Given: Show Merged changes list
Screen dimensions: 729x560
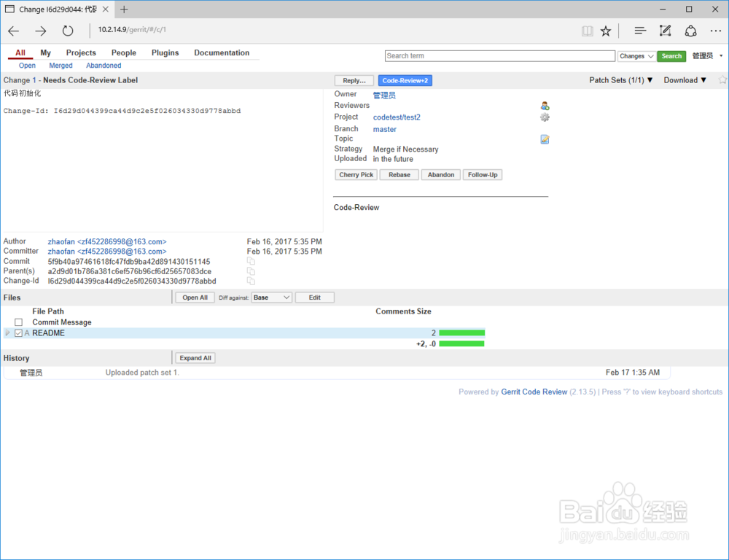Looking at the screenshot, I should coord(61,66).
